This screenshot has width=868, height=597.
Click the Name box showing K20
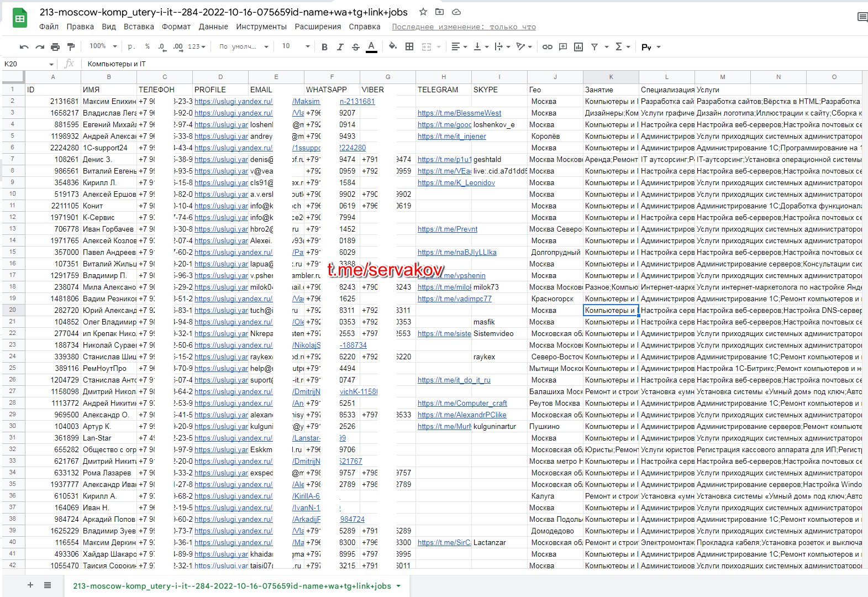tap(29, 64)
